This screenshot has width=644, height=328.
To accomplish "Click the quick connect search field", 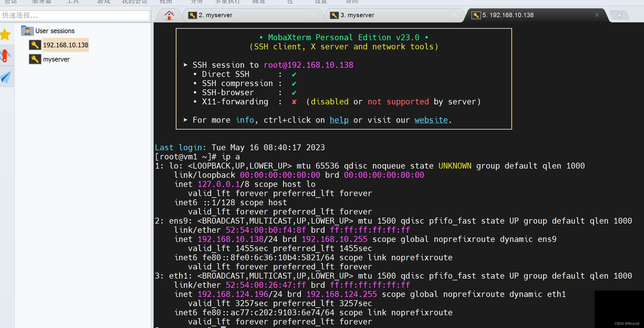I will pos(75,15).
